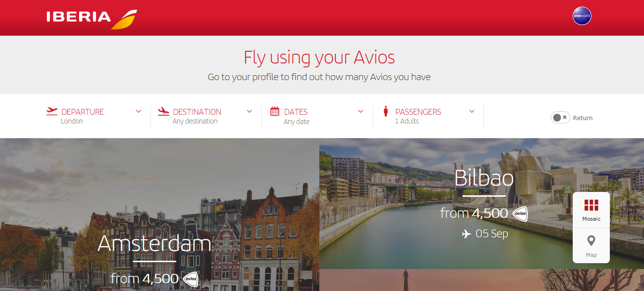The image size is (644, 291).
Task: Switch to Mosaic grid view
Action: pos(591,210)
